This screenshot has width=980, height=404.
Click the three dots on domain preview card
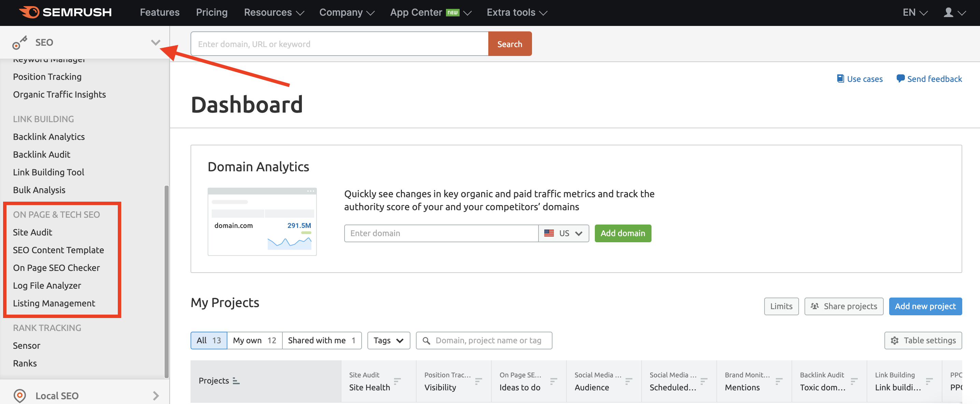point(311,191)
